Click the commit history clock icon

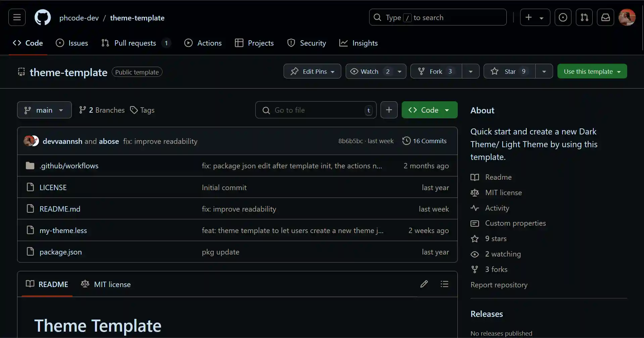coord(406,141)
